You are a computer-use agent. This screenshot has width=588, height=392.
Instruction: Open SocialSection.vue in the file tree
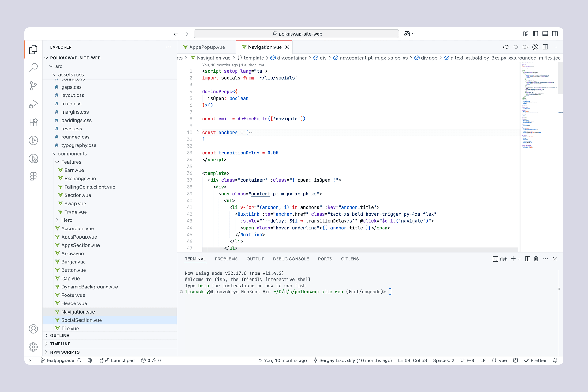110,320
